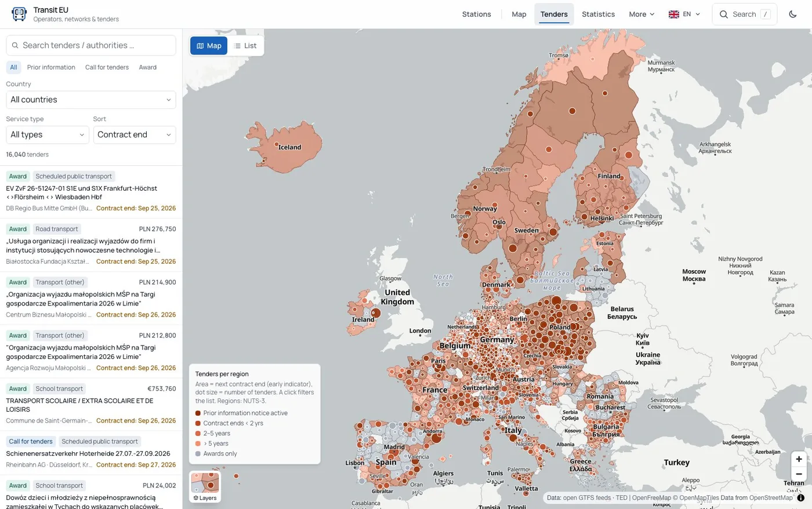Click the OpenFreeMap attribution link
Viewport: 812px width, 509px height.
click(651, 497)
